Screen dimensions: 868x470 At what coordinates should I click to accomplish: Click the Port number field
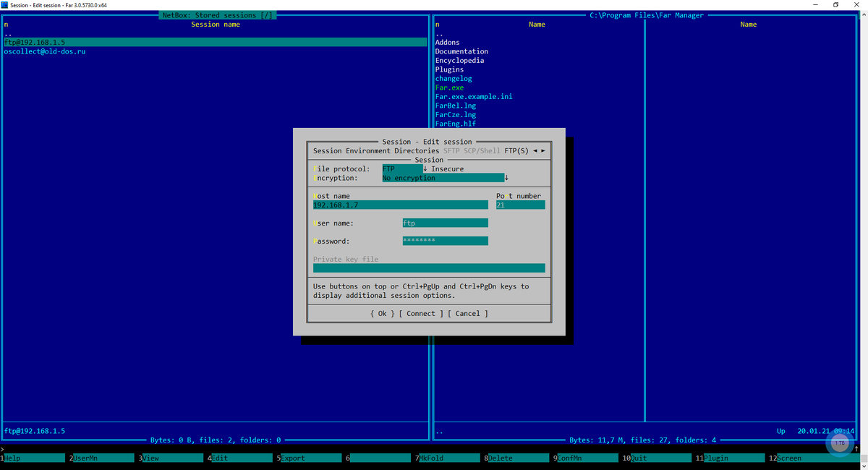click(520, 205)
